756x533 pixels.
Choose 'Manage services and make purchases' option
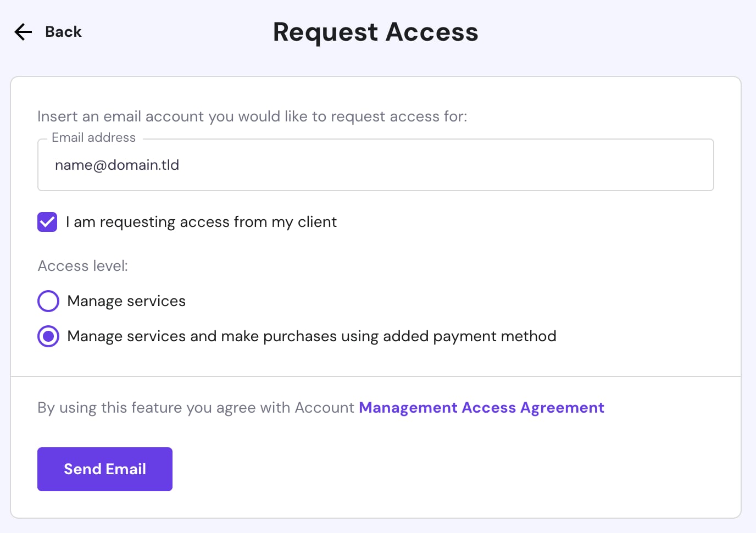pyautogui.click(x=48, y=336)
